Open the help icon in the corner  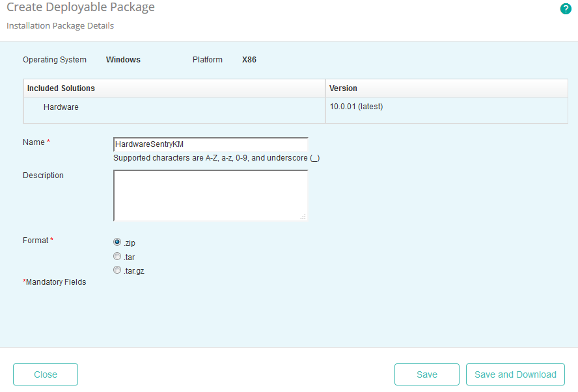(x=565, y=9)
